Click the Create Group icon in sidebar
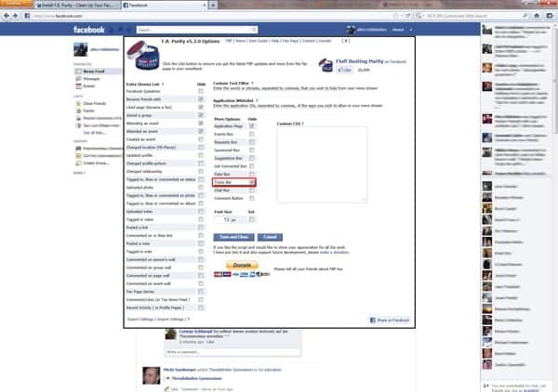Viewport: 558px width, 392px height. point(78,163)
